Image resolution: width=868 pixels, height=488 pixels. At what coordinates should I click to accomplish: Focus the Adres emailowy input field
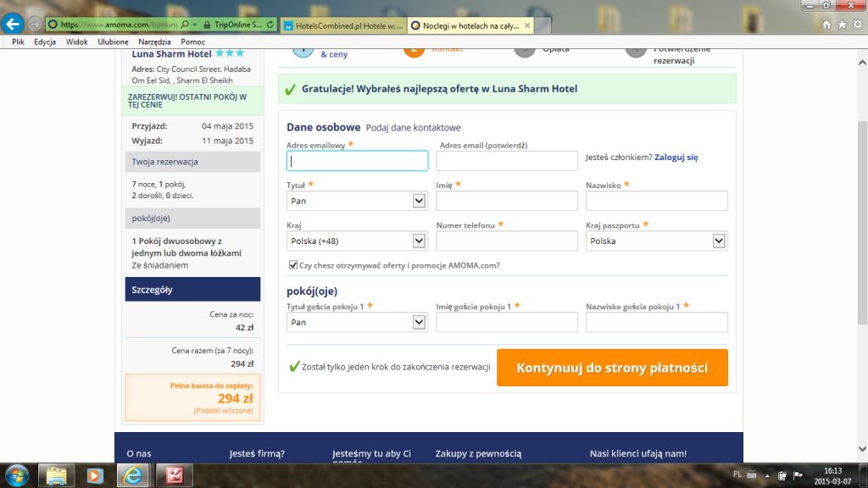[357, 160]
